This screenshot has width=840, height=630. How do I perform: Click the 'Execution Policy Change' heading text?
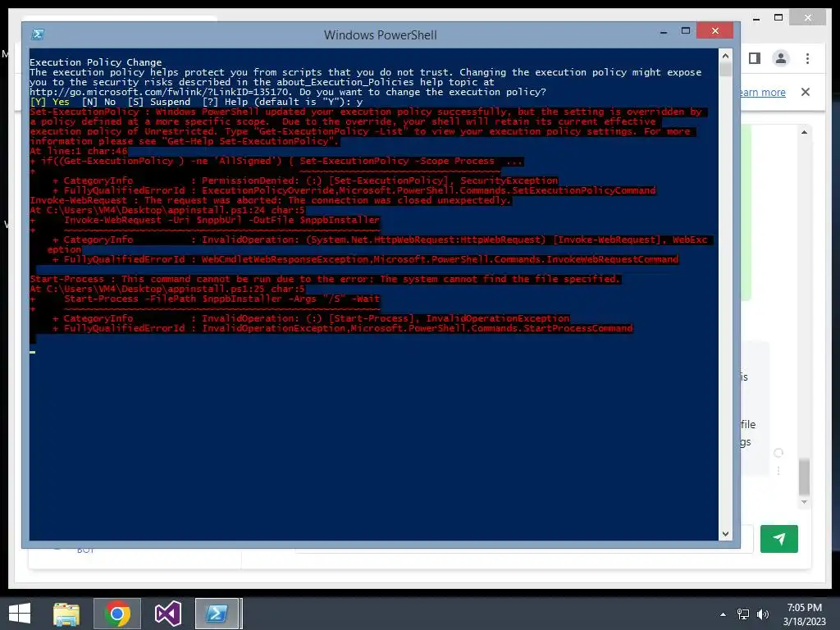pyautogui.click(x=95, y=62)
